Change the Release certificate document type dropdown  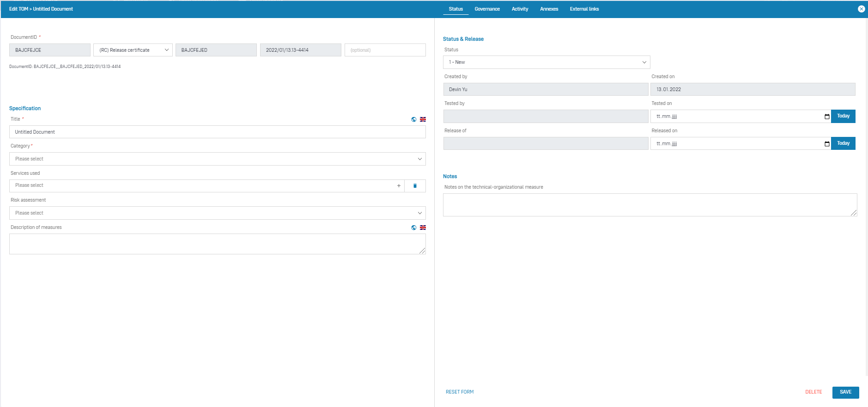point(133,50)
